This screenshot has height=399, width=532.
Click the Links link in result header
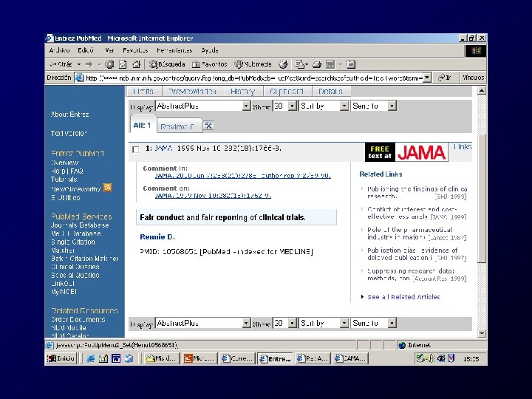pos(463,146)
